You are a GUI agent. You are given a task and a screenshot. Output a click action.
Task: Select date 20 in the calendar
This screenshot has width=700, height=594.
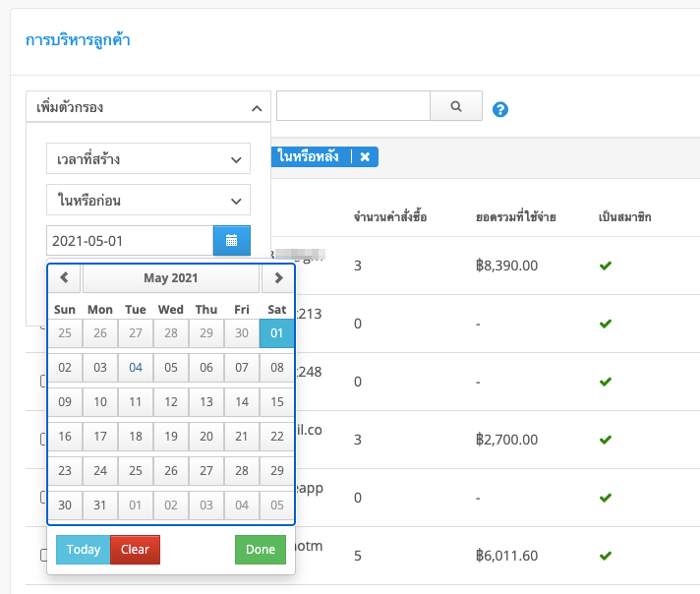coord(205,437)
